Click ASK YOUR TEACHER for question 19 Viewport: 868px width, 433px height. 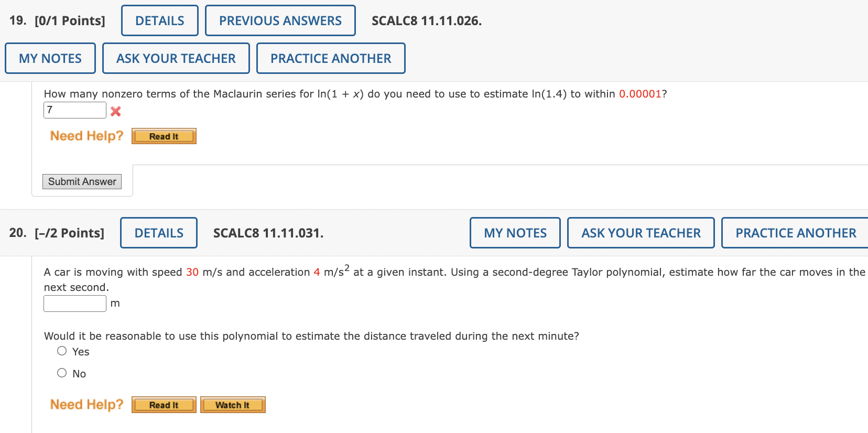click(176, 58)
